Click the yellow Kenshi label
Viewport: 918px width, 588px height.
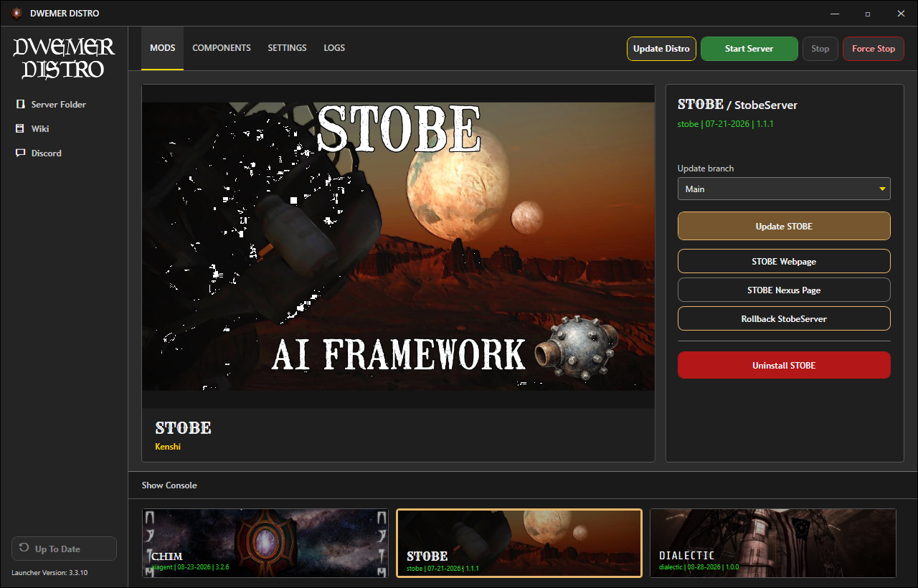point(168,447)
